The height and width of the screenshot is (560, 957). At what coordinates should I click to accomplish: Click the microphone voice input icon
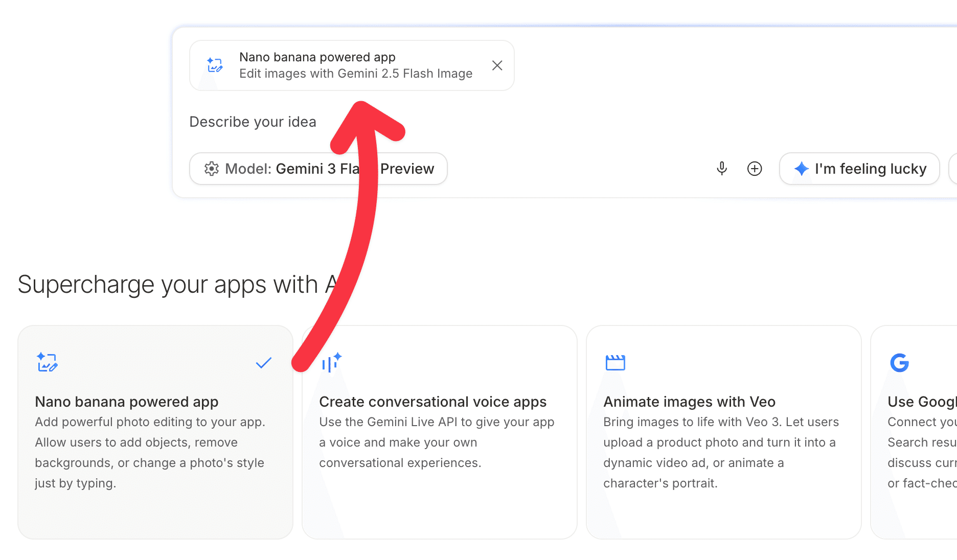pyautogui.click(x=721, y=169)
